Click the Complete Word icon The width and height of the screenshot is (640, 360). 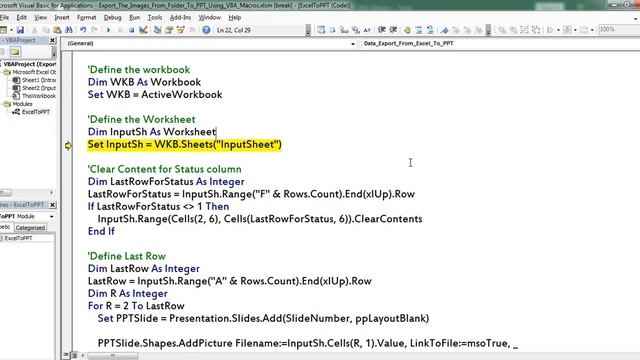point(367,30)
